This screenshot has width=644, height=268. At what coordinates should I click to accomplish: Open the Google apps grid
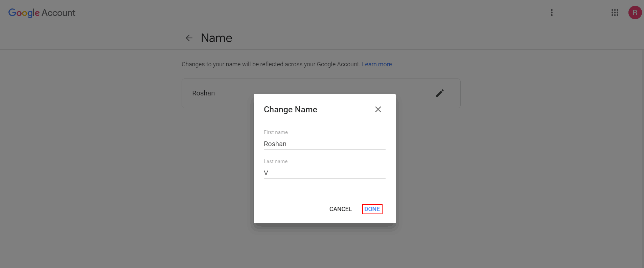[615, 13]
